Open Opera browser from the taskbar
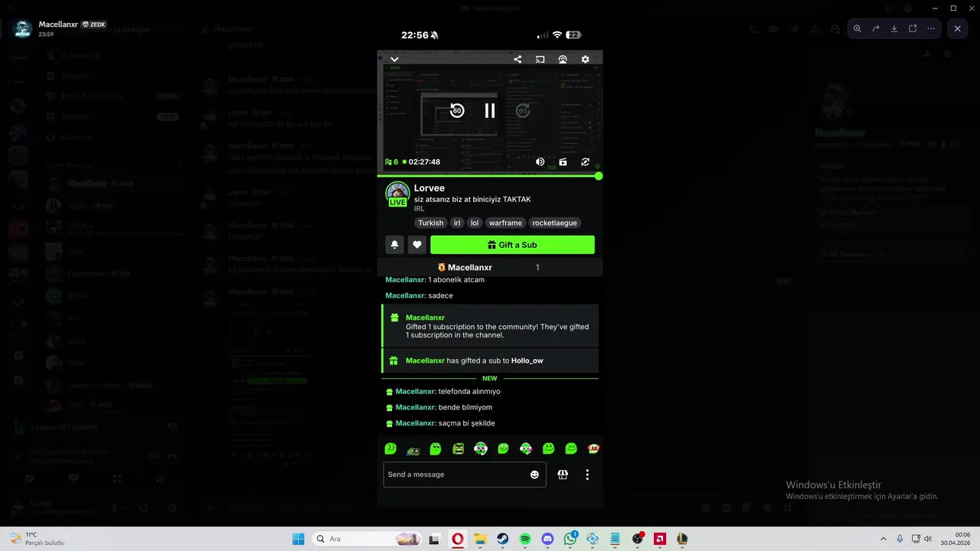Image resolution: width=980 pixels, height=551 pixels. point(457,539)
